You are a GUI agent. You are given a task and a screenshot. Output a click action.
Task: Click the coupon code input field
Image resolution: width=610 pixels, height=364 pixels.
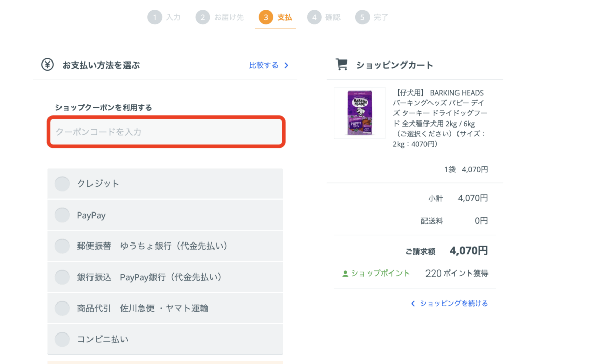[166, 132]
